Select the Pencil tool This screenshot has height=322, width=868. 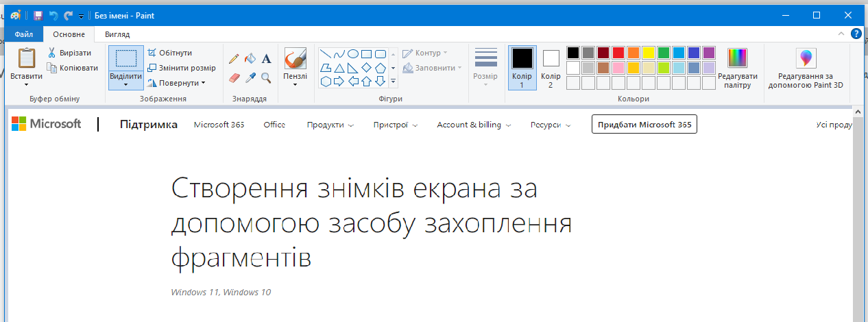click(x=234, y=60)
